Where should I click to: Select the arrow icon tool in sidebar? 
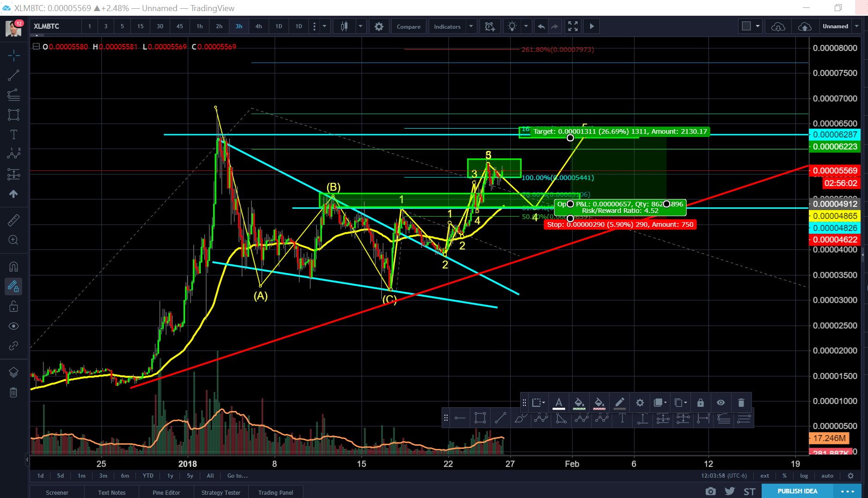(13, 194)
